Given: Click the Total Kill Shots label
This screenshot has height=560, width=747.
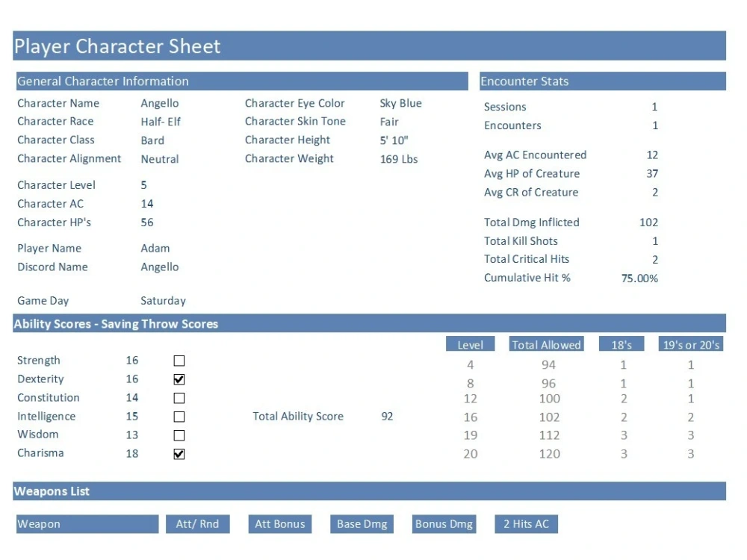Looking at the screenshot, I should click(x=521, y=241).
